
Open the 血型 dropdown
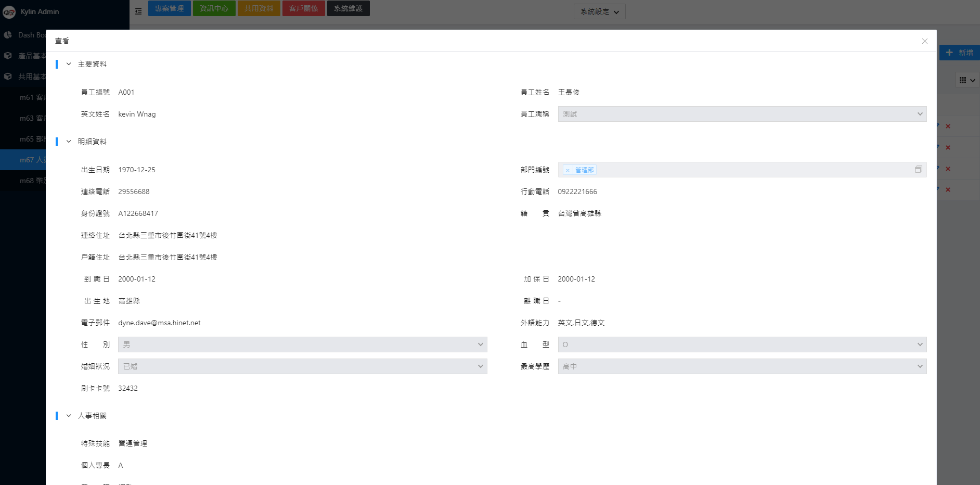click(742, 344)
